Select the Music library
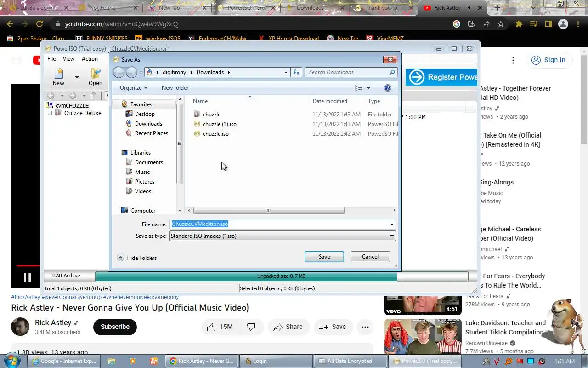 pyautogui.click(x=142, y=172)
